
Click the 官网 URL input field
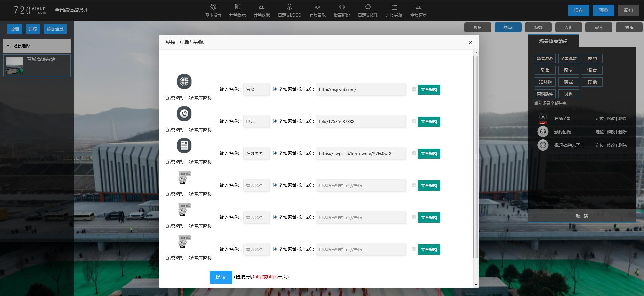coord(361,90)
